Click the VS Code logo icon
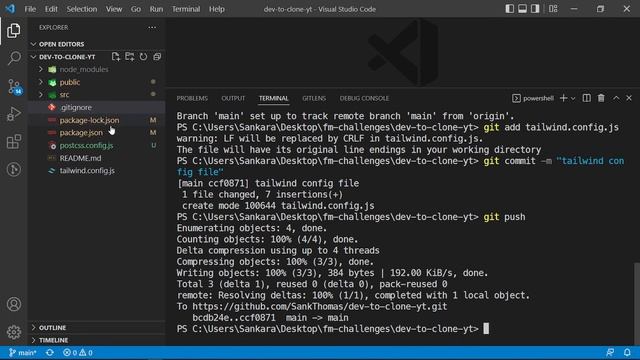Viewport: 640px width, 360px height. (x=10, y=9)
